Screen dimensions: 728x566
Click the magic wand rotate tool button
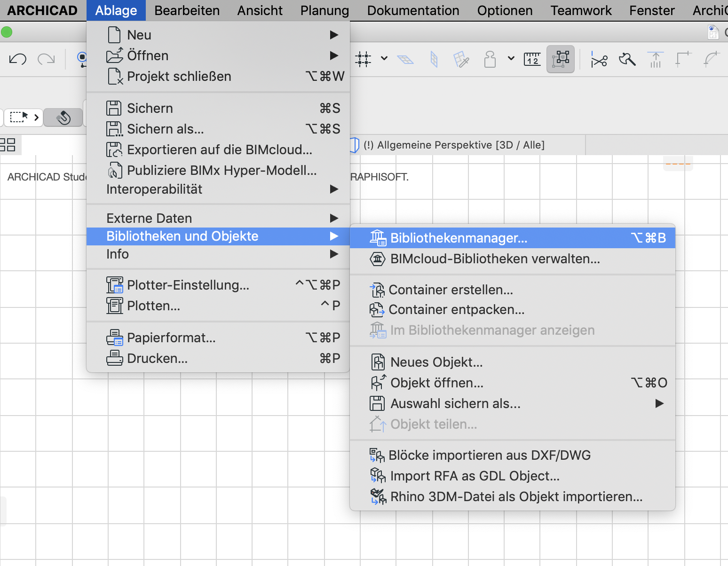click(63, 117)
